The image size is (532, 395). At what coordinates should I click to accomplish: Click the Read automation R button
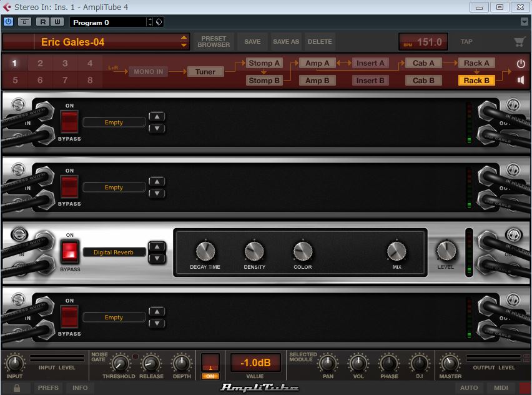(x=43, y=22)
